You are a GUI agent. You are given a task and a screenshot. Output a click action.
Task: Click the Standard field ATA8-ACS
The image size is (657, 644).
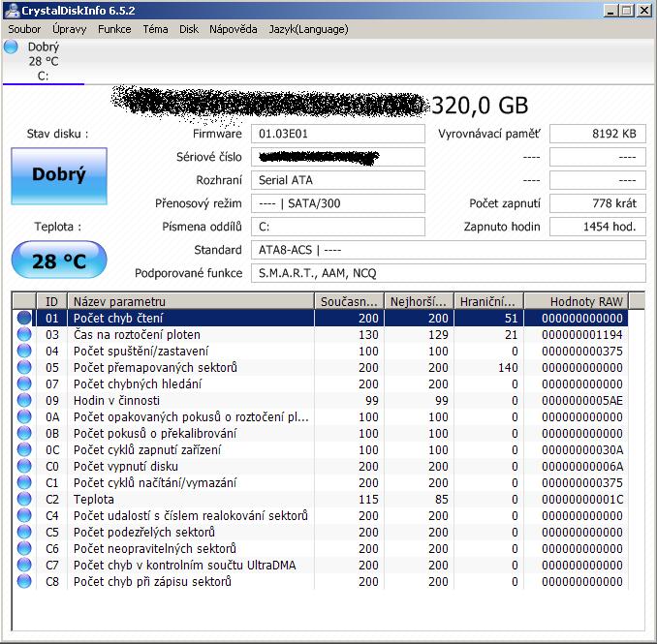(449, 250)
